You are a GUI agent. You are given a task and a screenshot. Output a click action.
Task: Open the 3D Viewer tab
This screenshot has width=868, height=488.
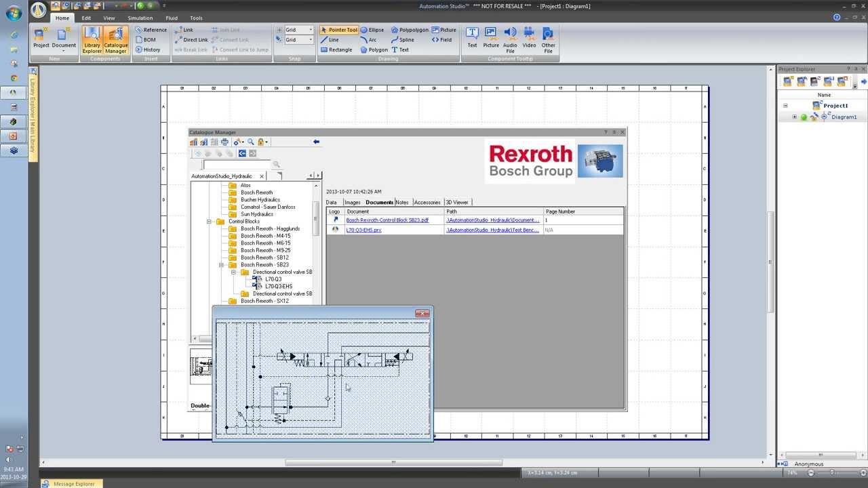[x=456, y=202]
